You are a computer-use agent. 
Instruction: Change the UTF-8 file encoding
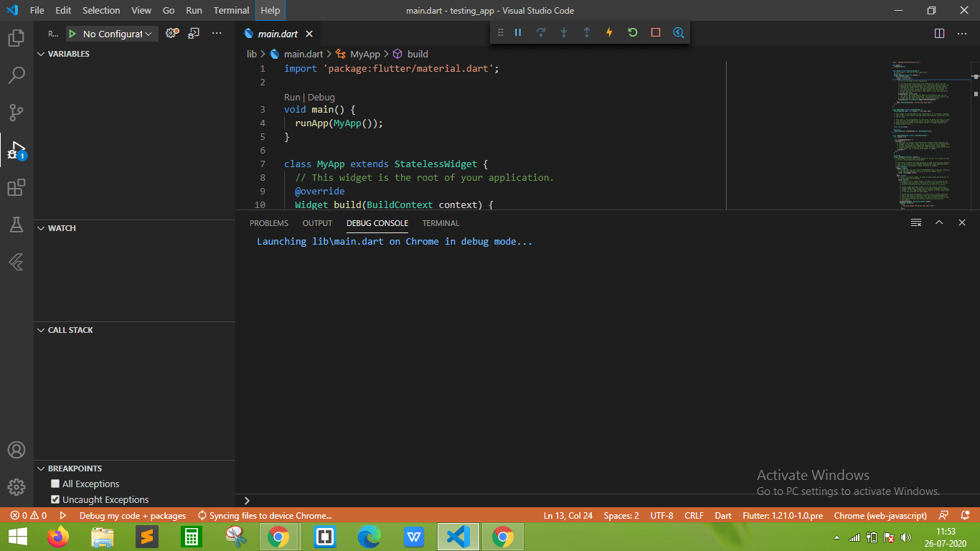[661, 515]
